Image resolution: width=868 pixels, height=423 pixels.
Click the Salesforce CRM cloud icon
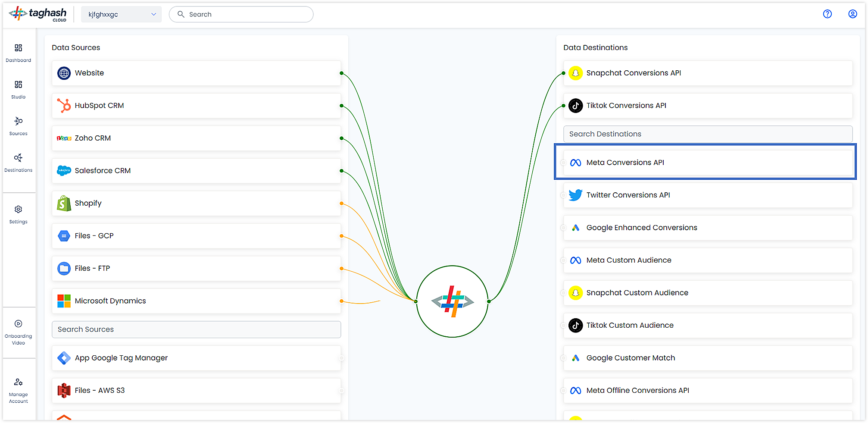point(64,171)
